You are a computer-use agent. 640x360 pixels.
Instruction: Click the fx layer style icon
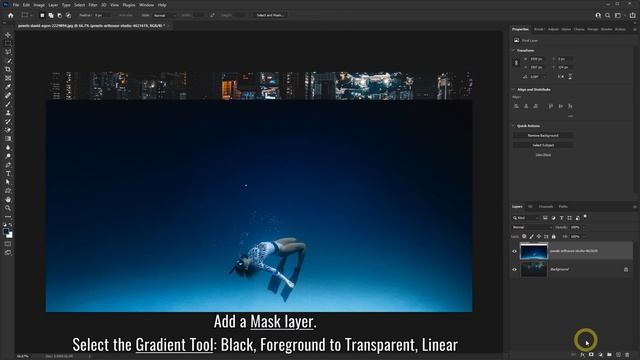pyautogui.click(x=582, y=355)
